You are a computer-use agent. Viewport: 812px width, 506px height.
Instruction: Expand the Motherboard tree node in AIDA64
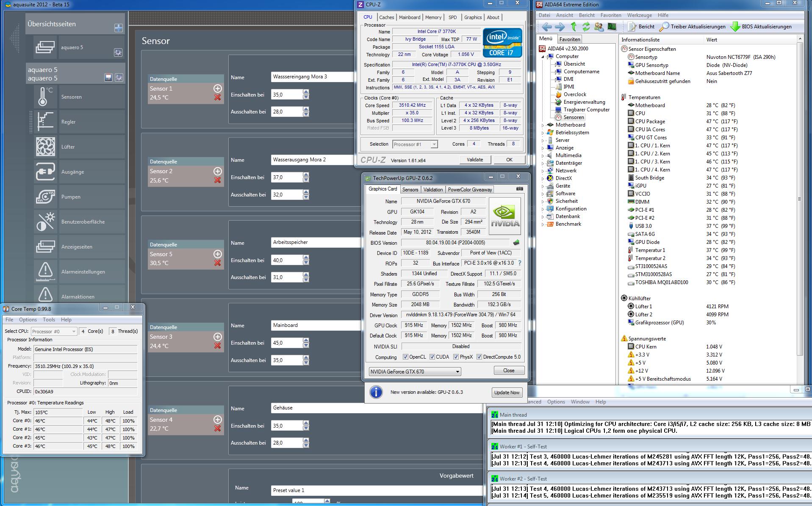tap(543, 125)
